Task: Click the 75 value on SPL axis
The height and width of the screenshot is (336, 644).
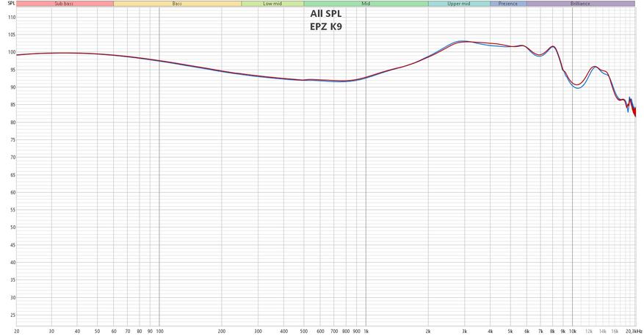Action: pos(12,140)
